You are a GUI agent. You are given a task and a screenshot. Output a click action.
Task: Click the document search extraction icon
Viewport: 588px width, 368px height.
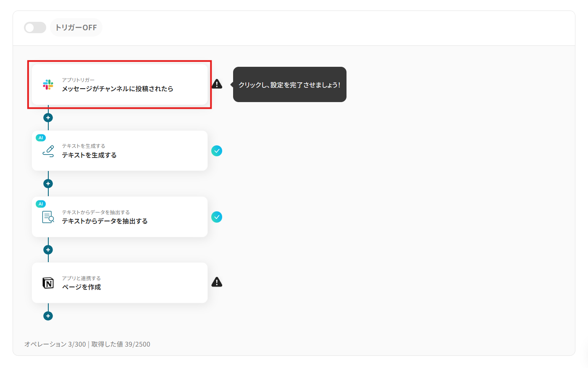click(48, 217)
